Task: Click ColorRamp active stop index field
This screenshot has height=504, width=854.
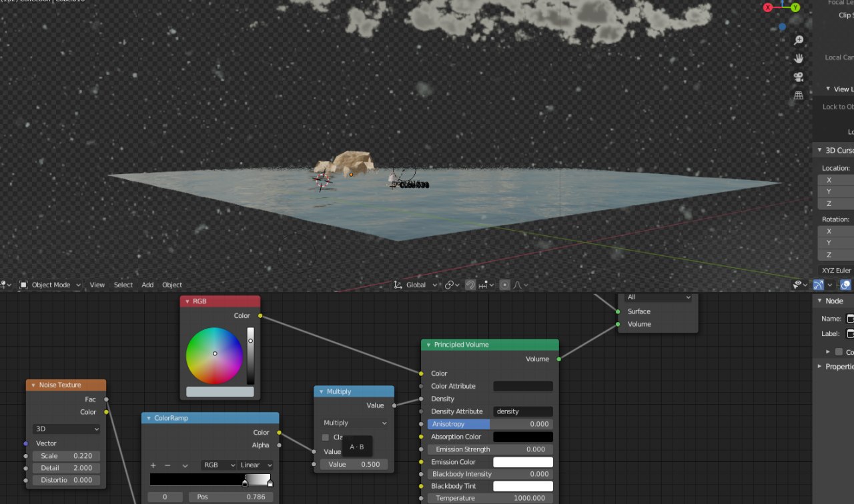Action: tap(165, 497)
